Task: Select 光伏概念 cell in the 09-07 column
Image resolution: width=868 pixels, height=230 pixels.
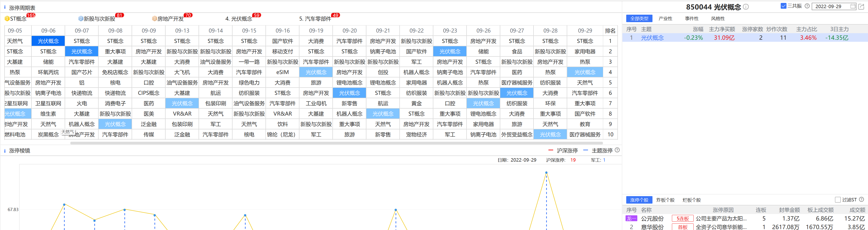Action: pos(82,51)
